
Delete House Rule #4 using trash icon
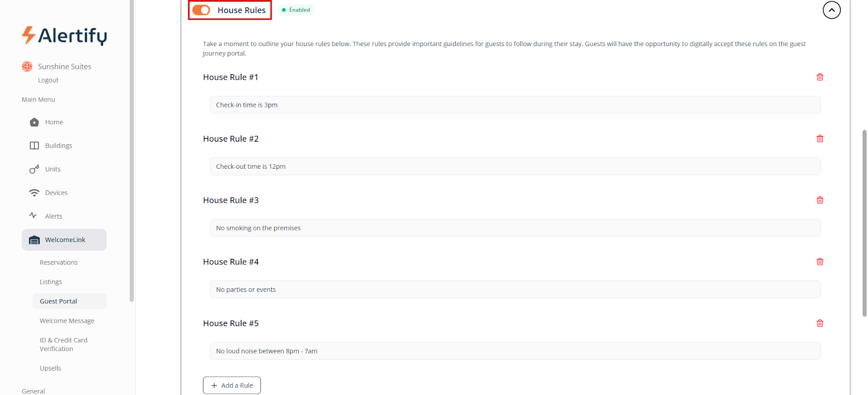(820, 262)
